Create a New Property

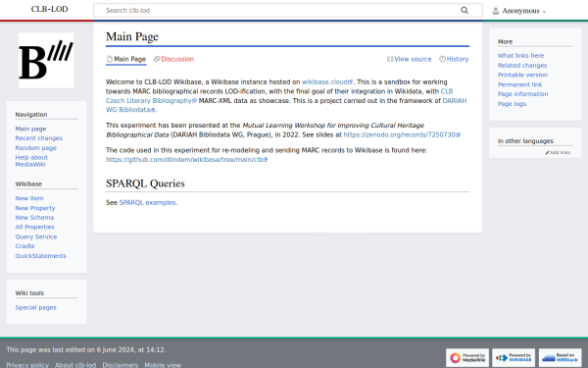35,208
